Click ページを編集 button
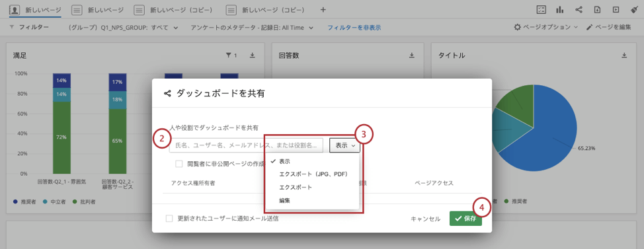Screen dimensions: 644x249 pos(609,27)
